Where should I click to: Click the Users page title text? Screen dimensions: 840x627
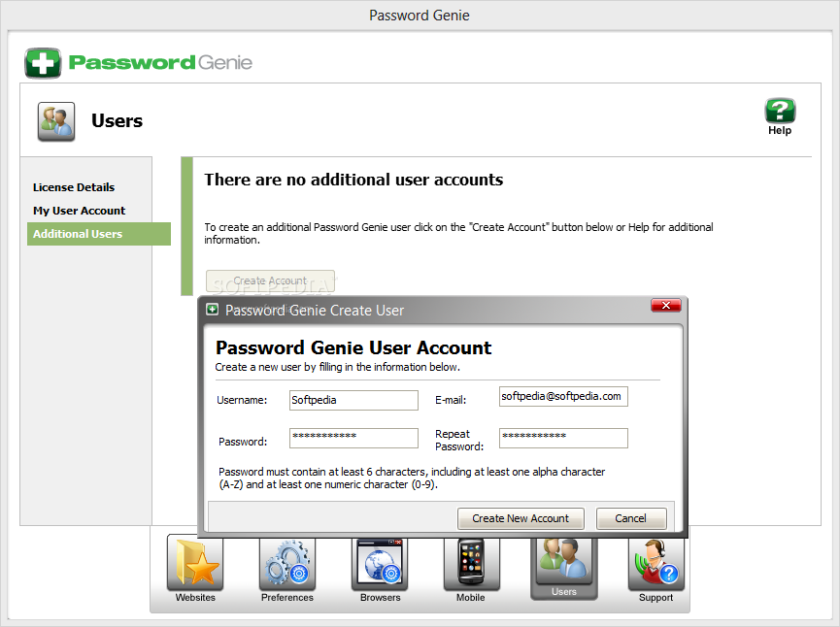tap(117, 121)
